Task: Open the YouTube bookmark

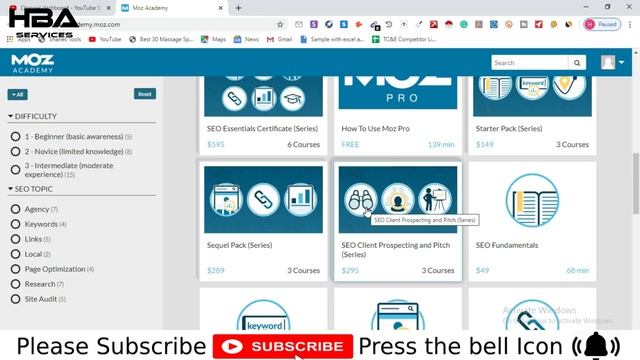Action: (x=105, y=39)
